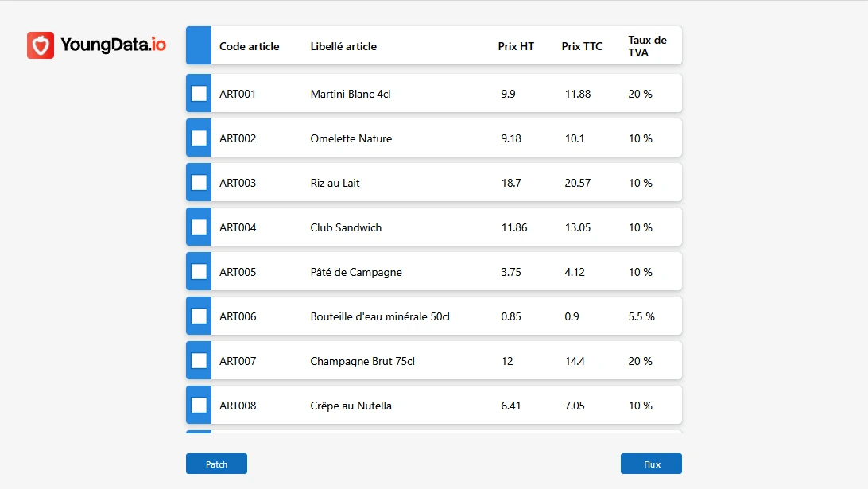Click the 20.57 Prix TTC value
The width and height of the screenshot is (868, 489).
(x=577, y=184)
